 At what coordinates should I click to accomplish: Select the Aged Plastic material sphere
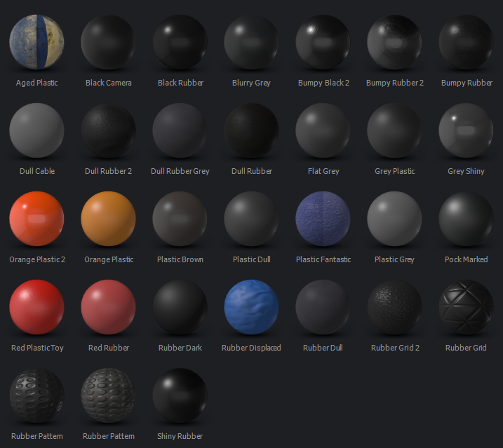click(x=36, y=42)
